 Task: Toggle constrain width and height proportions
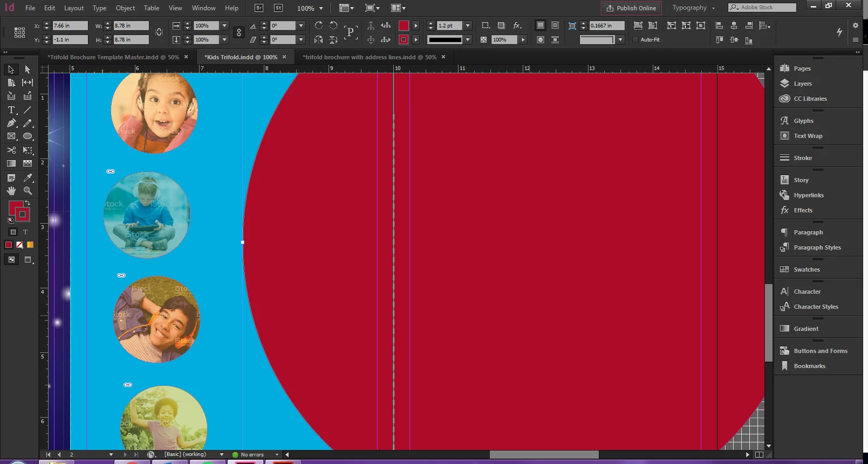pos(159,32)
